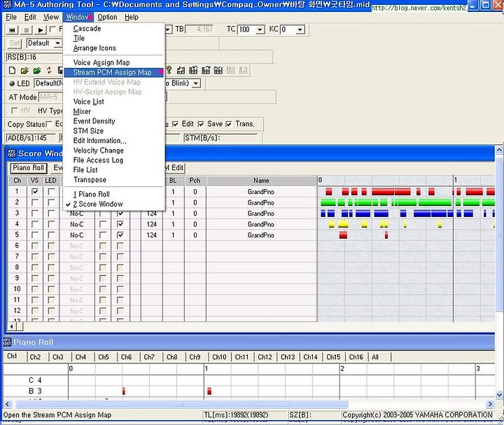The width and height of the screenshot is (504, 425).
Task: Click the horizontal scrollbar thumb at the bottom
Action: click(x=181, y=404)
